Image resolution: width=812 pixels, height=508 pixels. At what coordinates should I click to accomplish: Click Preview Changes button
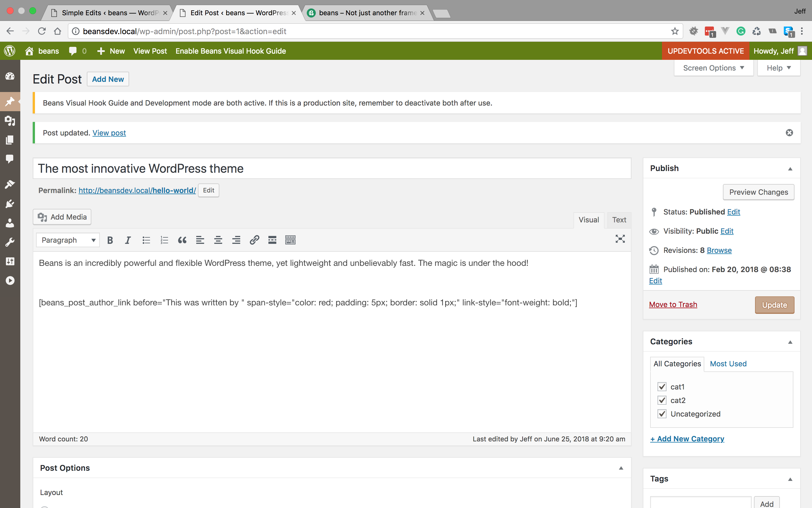coord(758,192)
